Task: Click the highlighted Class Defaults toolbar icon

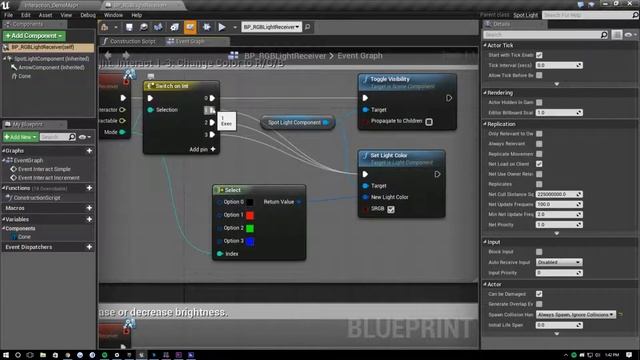Action: click(x=190, y=27)
